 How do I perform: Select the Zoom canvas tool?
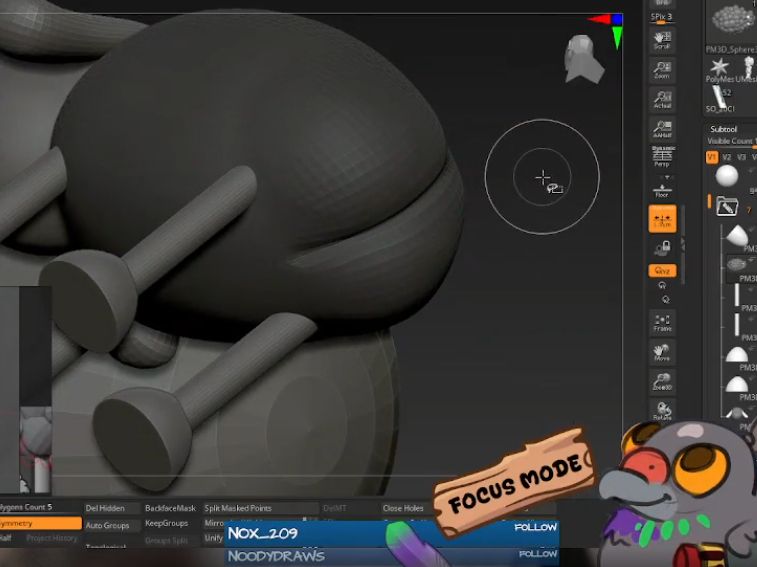(x=662, y=70)
